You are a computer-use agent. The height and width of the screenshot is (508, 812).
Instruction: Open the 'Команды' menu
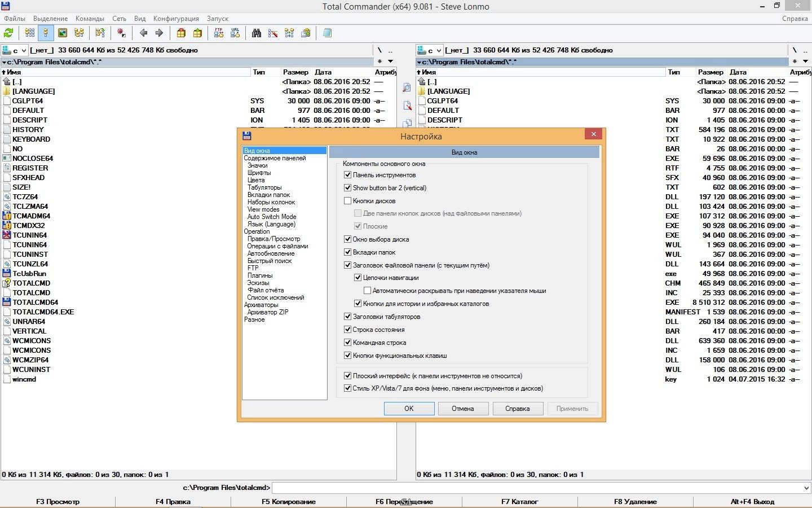pos(90,19)
